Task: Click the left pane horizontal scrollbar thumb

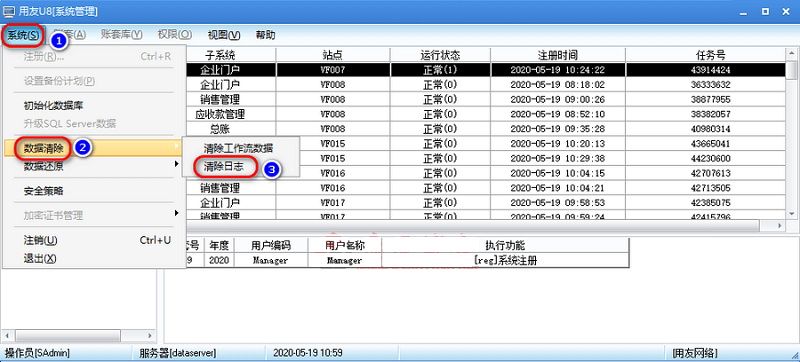Action: pos(68,335)
